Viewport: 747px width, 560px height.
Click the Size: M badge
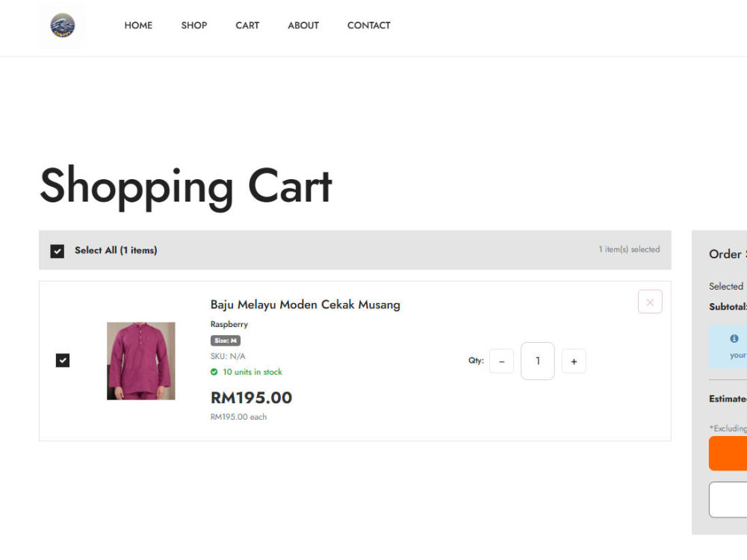226,340
